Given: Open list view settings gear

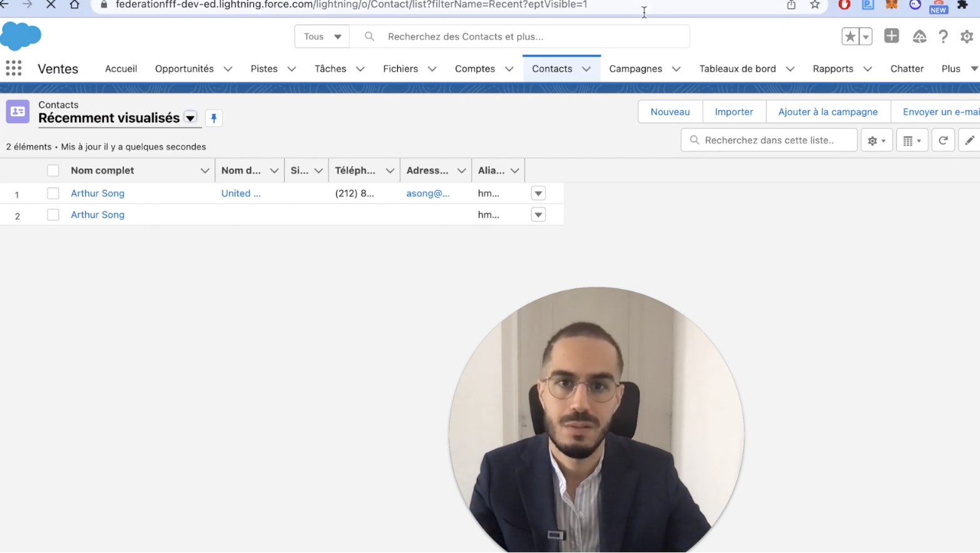Looking at the screenshot, I should [876, 141].
